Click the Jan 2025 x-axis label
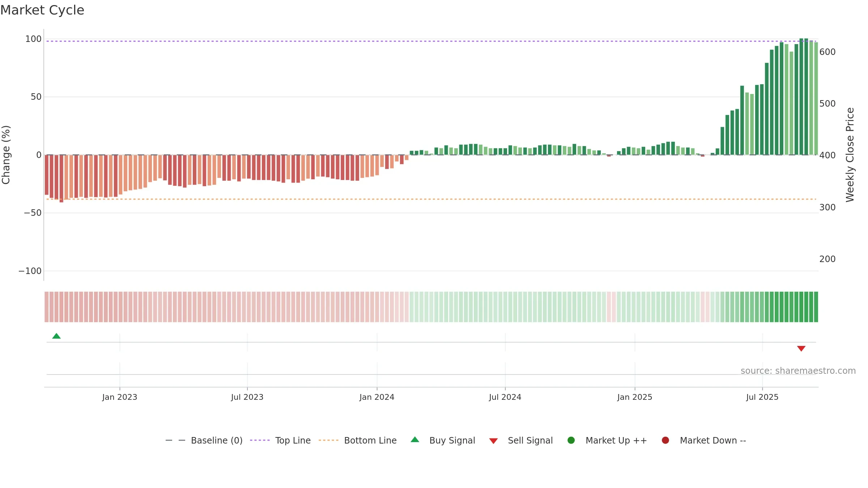Screen dimensions: 868x488 coord(635,397)
